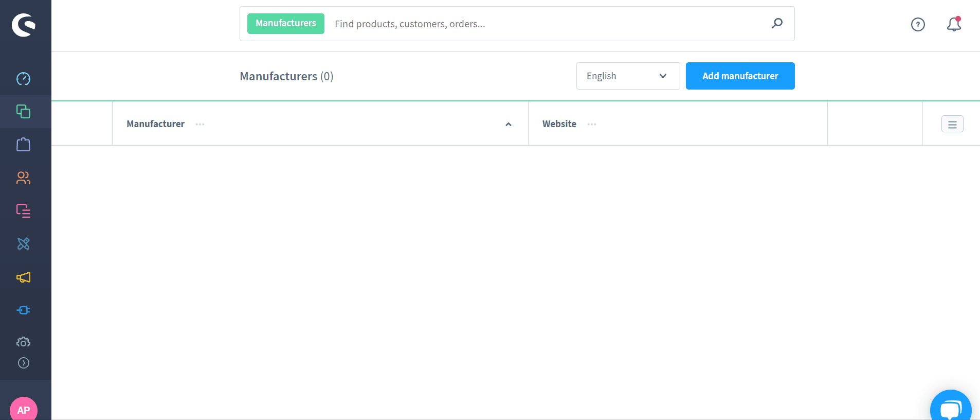The image size is (980, 420).
Task: Click the Add manufacturer button
Action: [x=740, y=76]
